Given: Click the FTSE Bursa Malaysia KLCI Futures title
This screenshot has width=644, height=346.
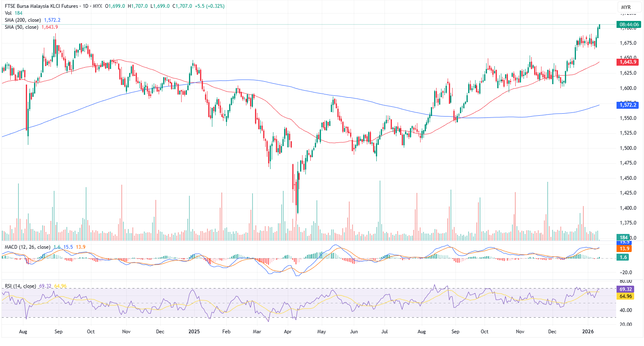Looking at the screenshot, I should (x=41, y=6).
